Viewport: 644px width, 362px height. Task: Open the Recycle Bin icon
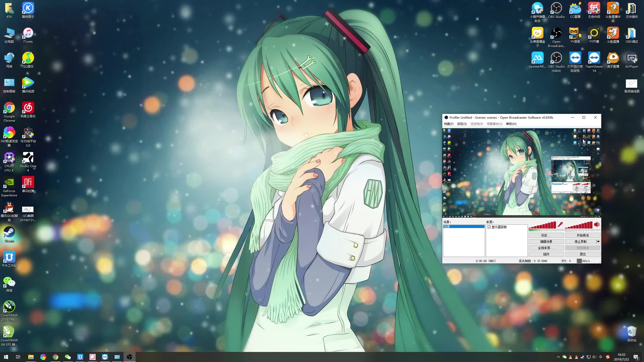tap(632, 332)
